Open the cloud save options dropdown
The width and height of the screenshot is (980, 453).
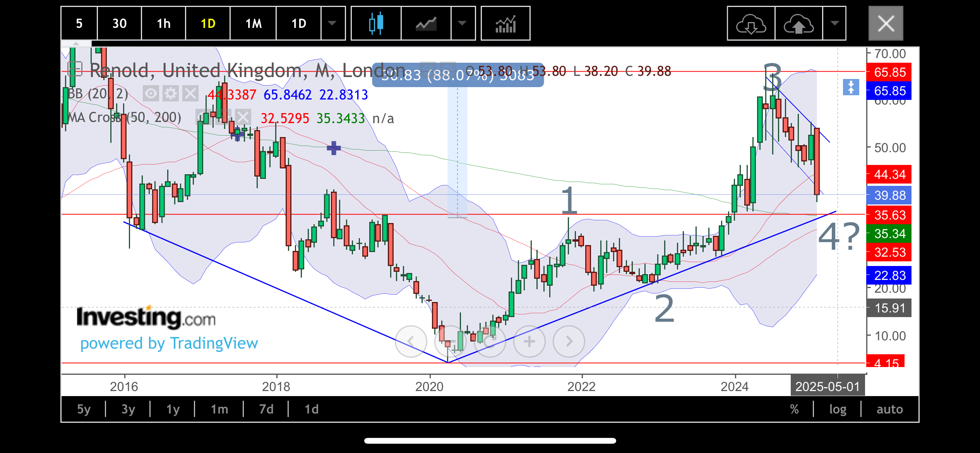(834, 23)
